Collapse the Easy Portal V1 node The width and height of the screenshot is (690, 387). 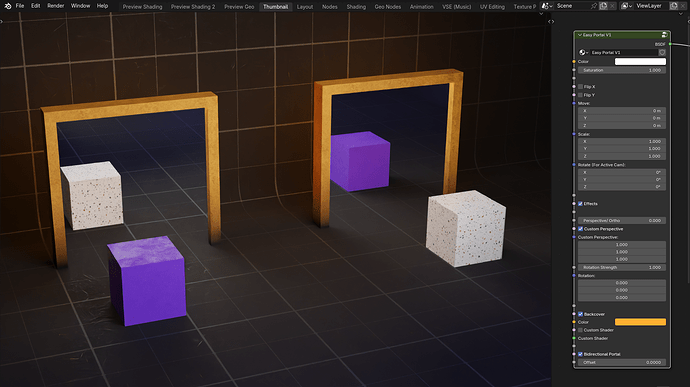click(x=580, y=35)
